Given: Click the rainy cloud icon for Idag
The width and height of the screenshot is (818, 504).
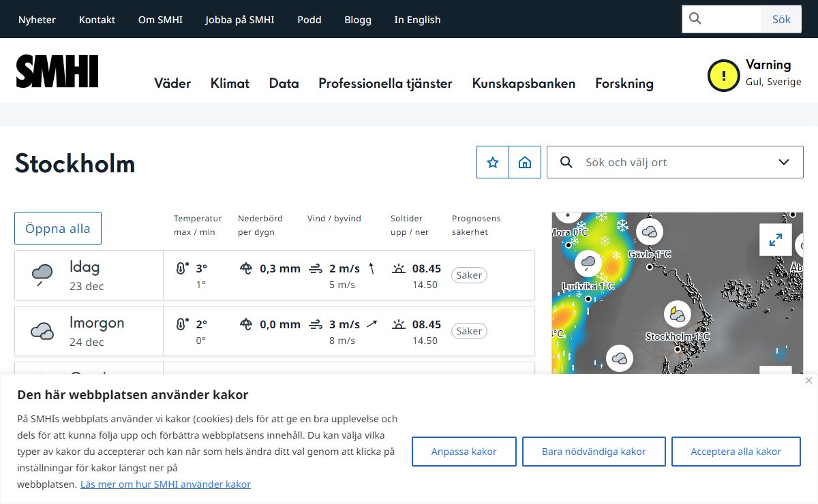Looking at the screenshot, I should pyautogui.click(x=42, y=274).
